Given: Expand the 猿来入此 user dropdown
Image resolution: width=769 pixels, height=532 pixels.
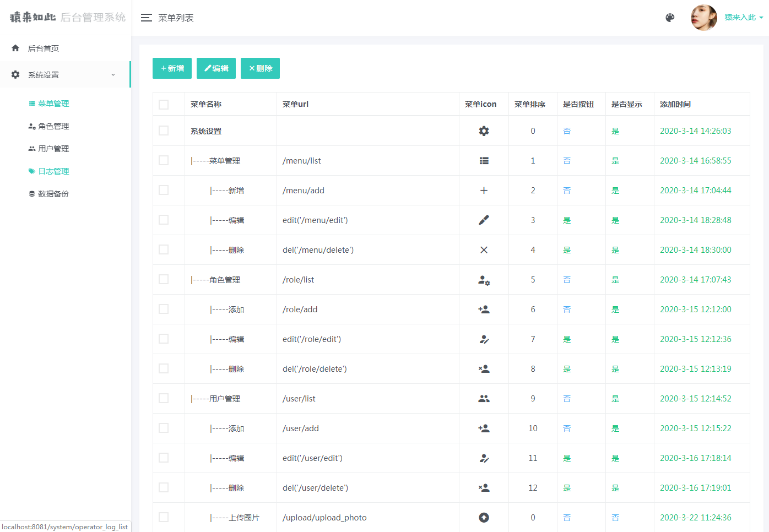Looking at the screenshot, I should (x=744, y=18).
